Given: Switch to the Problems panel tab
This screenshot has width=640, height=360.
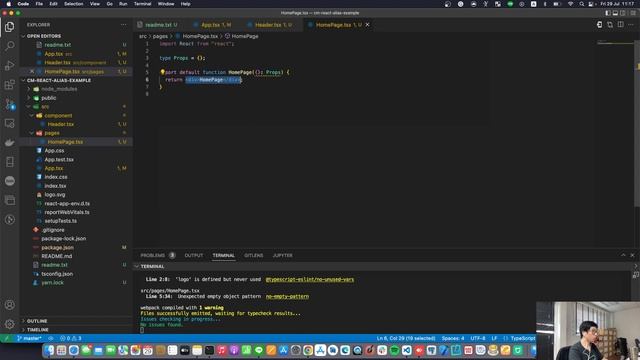Looking at the screenshot, I should [x=157, y=256].
